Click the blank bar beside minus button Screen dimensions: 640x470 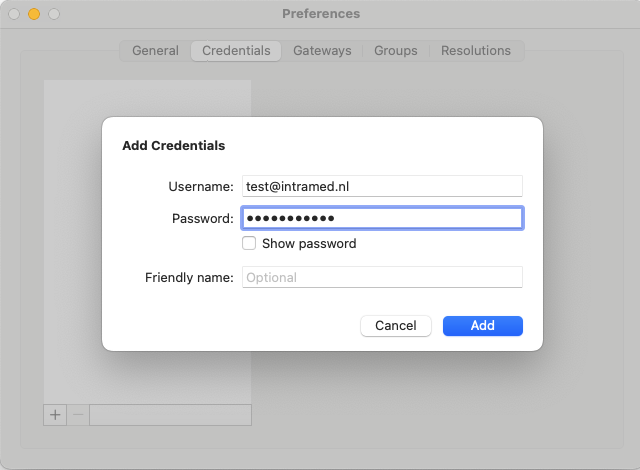(x=170, y=414)
